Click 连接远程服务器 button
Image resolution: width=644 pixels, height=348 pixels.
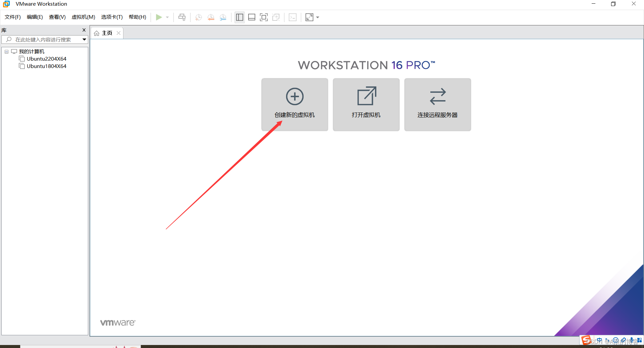point(438,105)
